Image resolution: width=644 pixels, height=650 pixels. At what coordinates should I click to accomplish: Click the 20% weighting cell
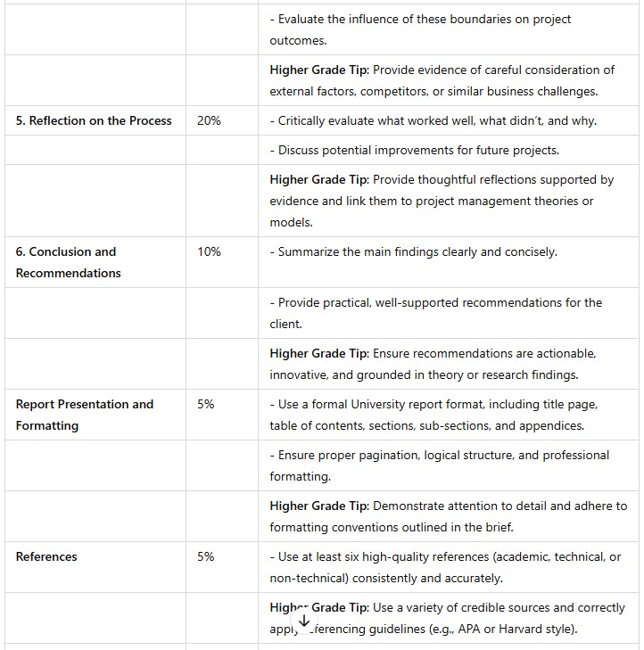tap(209, 120)
